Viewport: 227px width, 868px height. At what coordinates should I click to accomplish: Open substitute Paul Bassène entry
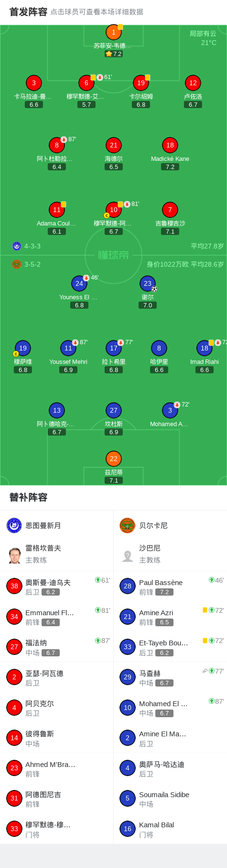pyautogui.click(x=170, y=586)
